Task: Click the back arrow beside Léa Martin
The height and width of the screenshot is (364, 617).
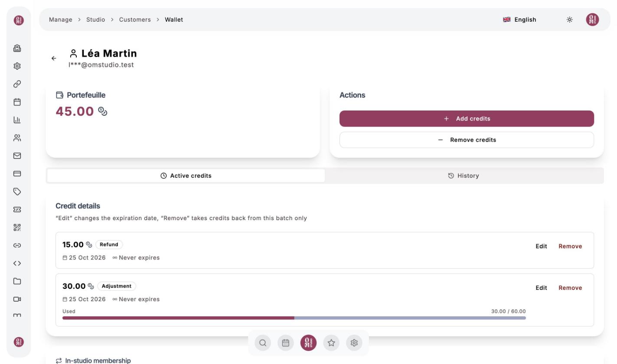Action: tap(54, 58)
